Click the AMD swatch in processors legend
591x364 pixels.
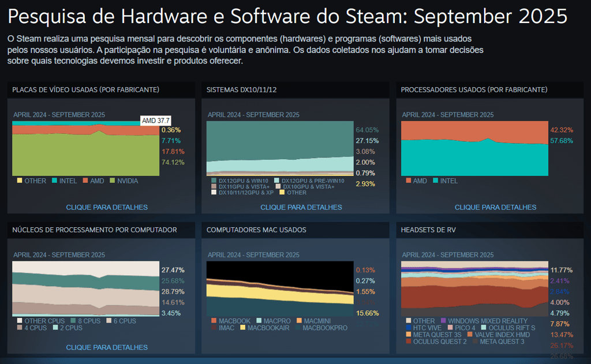point(408,181)
